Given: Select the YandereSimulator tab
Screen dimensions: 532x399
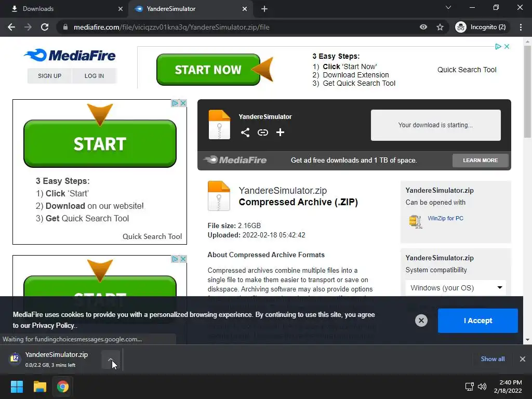Looking at the screenshot, I should [190, 9].
